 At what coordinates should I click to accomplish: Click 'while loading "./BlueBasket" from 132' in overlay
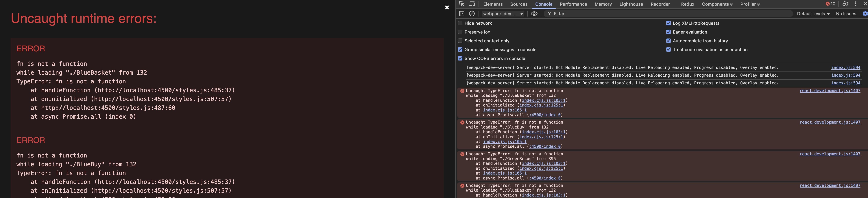(x=82, y=73)
